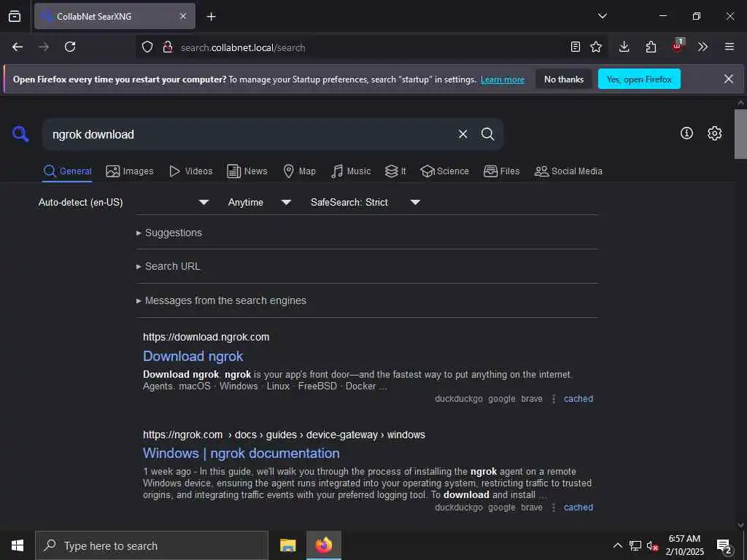
Task: Click the Type here to search box
Action: (x=152, y=545)
